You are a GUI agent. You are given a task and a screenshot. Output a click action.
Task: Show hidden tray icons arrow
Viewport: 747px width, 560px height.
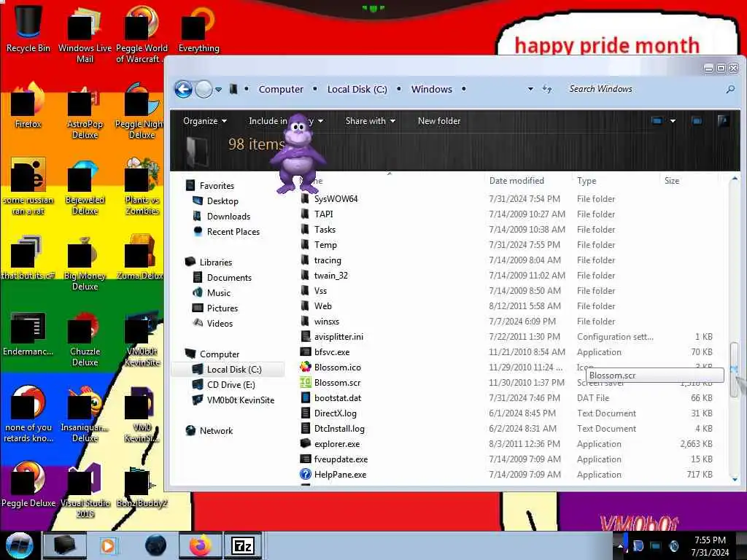click(620, 545)
